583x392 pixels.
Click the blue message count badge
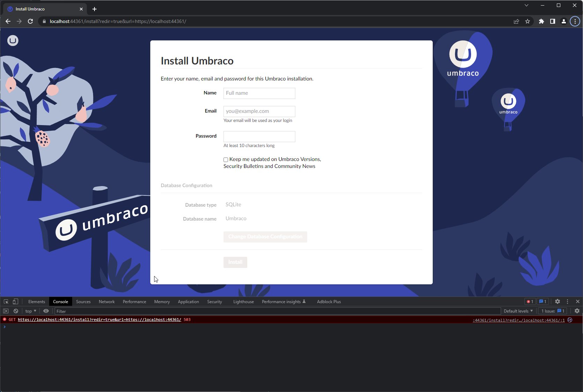point(543,302)
